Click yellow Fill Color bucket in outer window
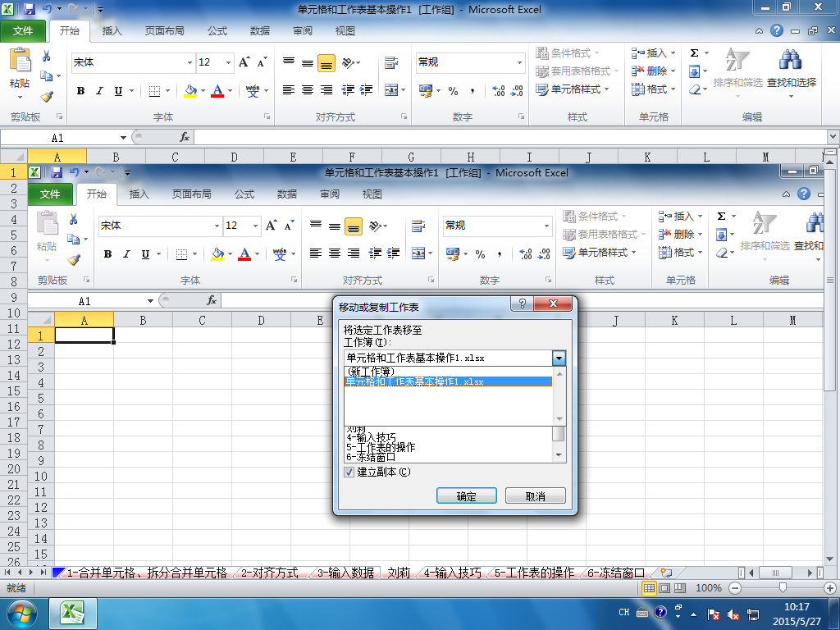Screen dimensions: 840x630 click(190, 90)
